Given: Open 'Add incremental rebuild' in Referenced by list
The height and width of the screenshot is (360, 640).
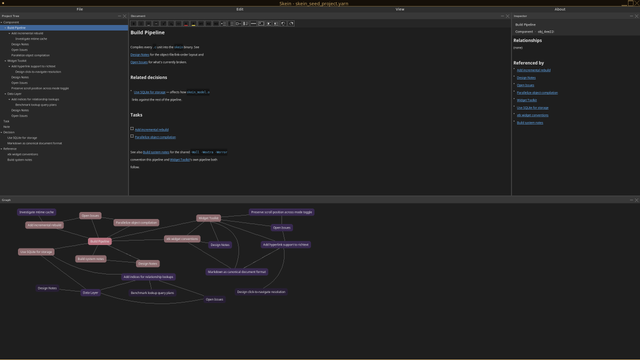Looking at the screenshot, I should [x=533, y=70].
